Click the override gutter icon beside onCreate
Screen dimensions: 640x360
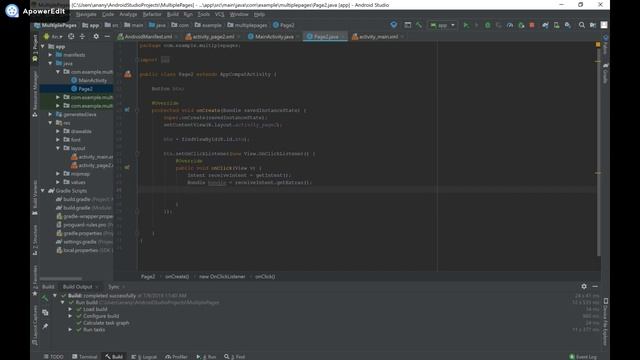pos(127,110)
